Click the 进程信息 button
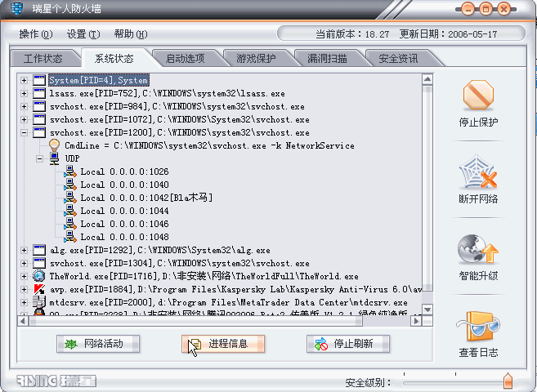The image size is (537, 392). point(223,344)
